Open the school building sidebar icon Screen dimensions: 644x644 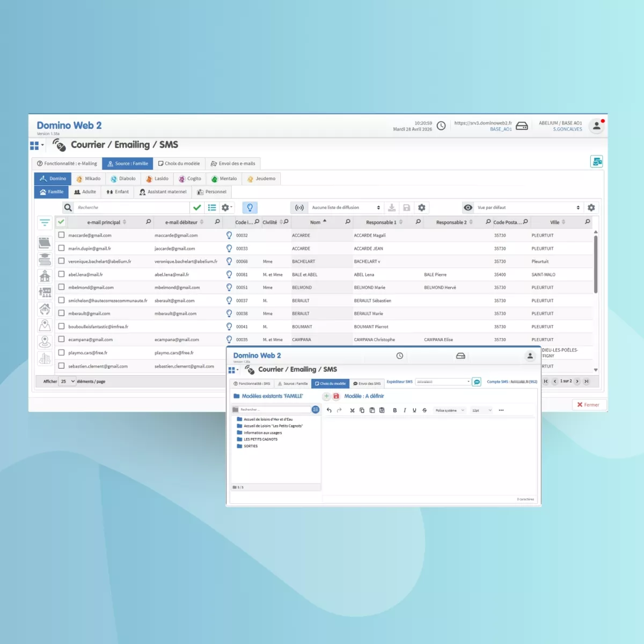(45, 276)
